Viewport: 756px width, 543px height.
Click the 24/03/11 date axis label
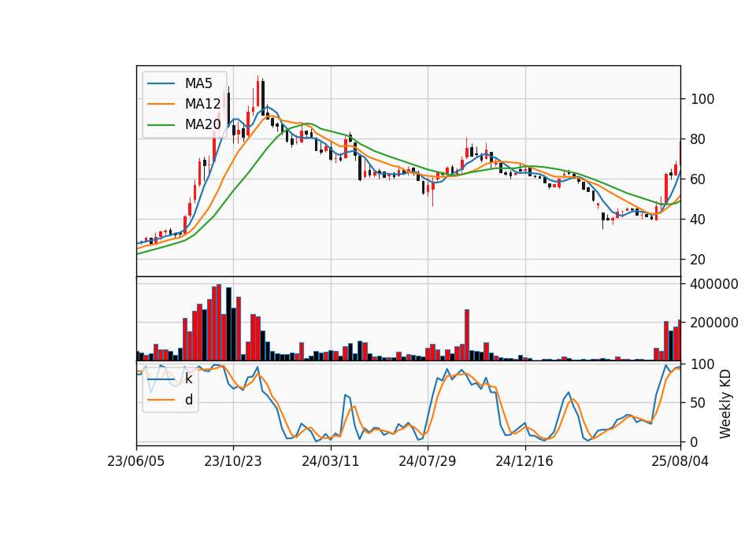pyautogui.click(x=331, y=462)
